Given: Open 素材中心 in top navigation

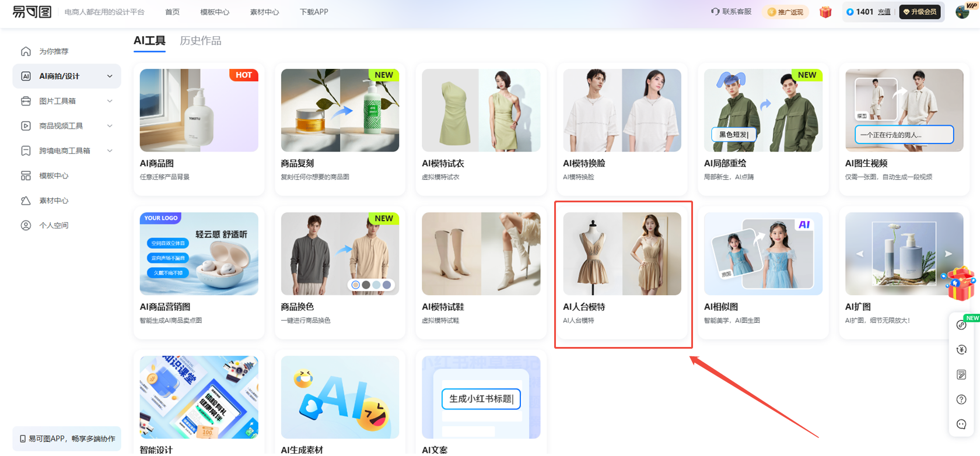Looking at the screenshot, I should (x=264, y=12).
